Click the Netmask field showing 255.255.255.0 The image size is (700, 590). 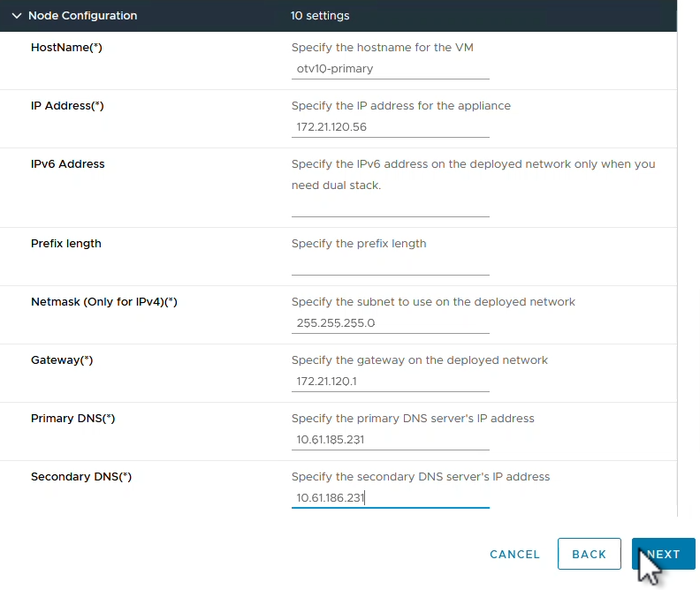[390, 323]
